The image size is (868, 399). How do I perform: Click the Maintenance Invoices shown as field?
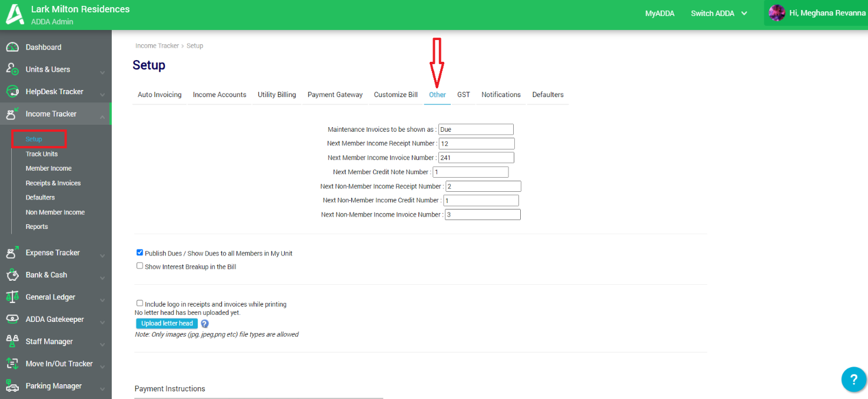point(476,129)
